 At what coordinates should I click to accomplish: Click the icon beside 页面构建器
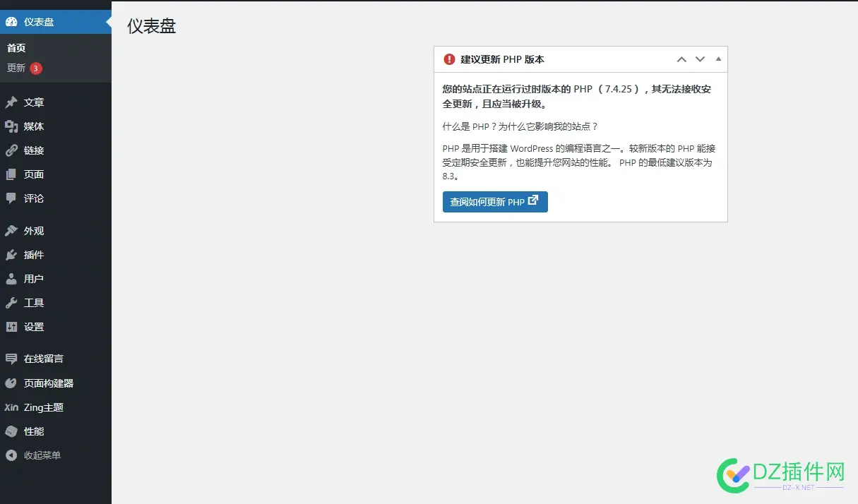point(11,383)
